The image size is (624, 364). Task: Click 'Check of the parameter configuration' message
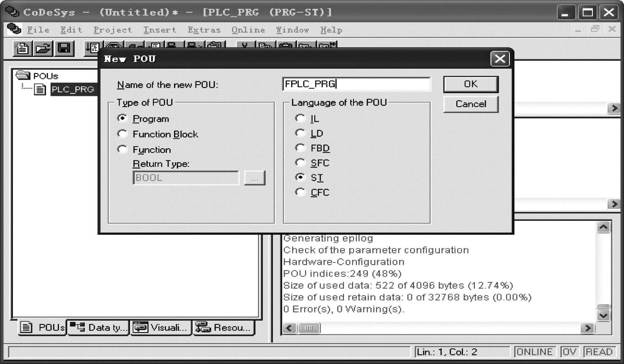pyautogui.click(x=376, y=250)
